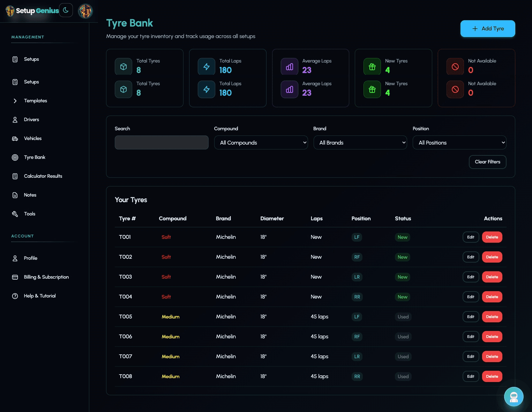Screen dimensions: 532x412
Task: Click the T006 tyre number cell
Action: tap(126, 337)
